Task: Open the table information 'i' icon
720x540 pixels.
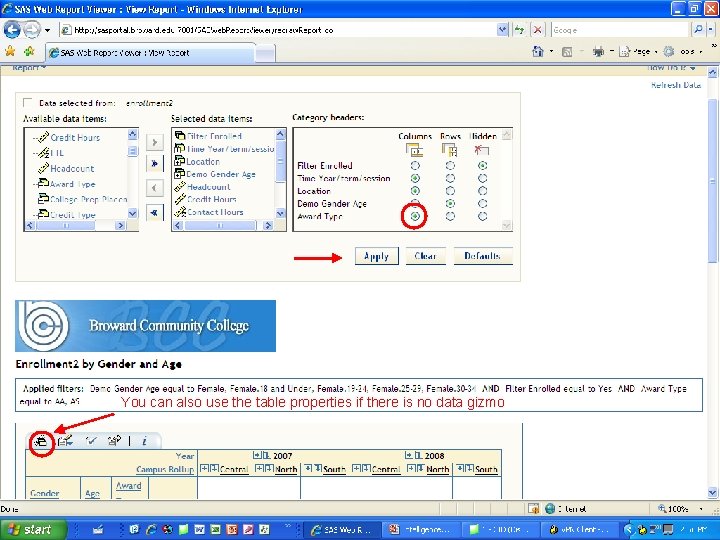Action: click(x=144, y=441)
